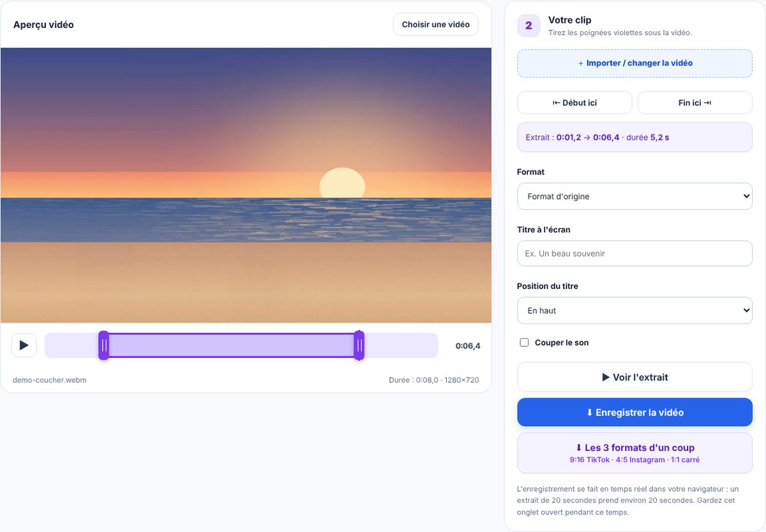Focus the Titre à l'écran input
This screenshot has width=766, height=532.
coord(635,253)
